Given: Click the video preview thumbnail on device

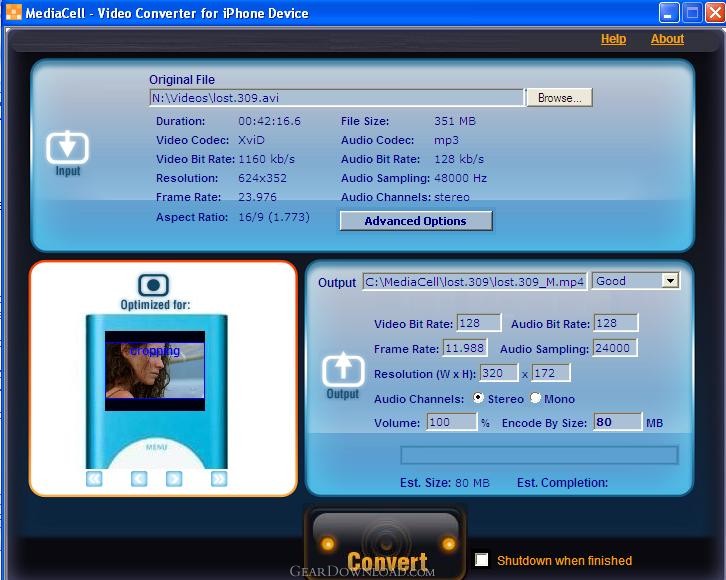Looking at the screenshot, I should [155, 370].
